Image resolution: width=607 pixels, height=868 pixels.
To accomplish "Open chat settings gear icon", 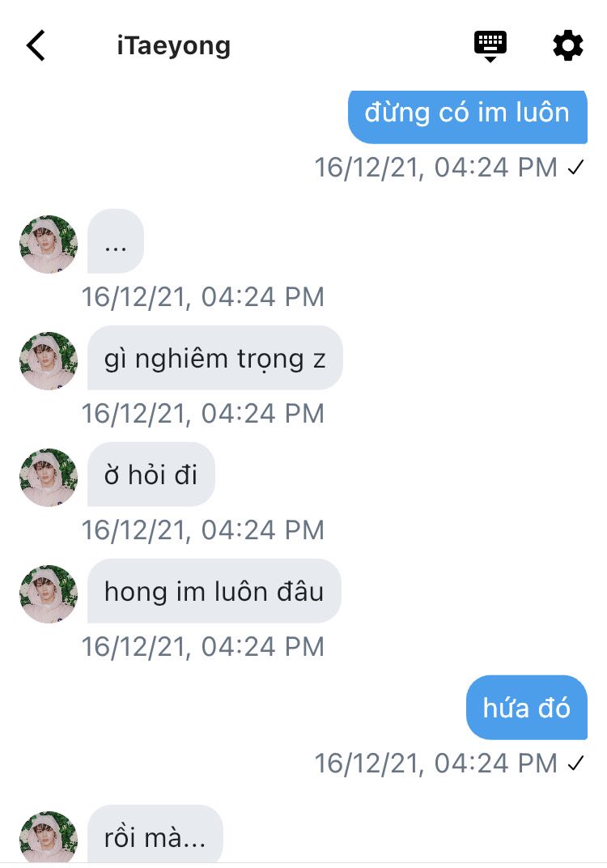I will [x=567, y=46].
